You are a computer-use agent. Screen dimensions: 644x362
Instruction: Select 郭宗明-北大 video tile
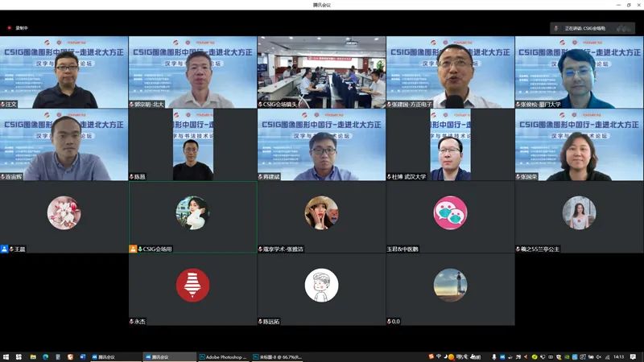pyautogui.click(x=192, y=72)
